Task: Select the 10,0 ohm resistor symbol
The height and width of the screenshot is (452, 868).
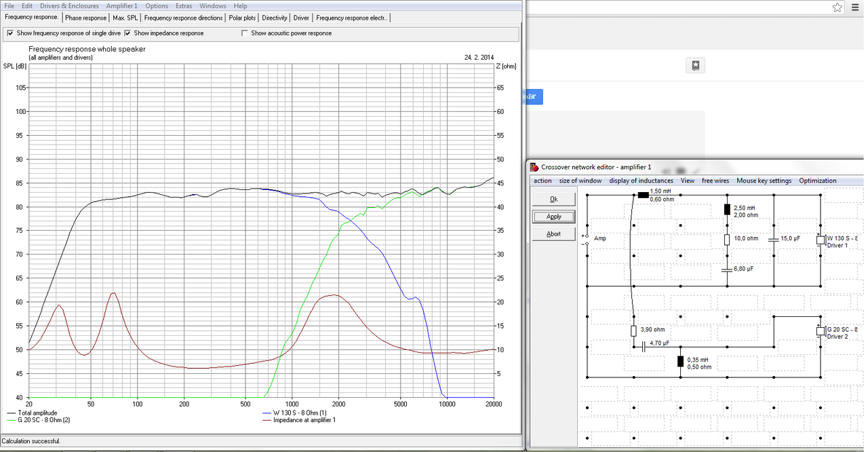Action: 727,240
